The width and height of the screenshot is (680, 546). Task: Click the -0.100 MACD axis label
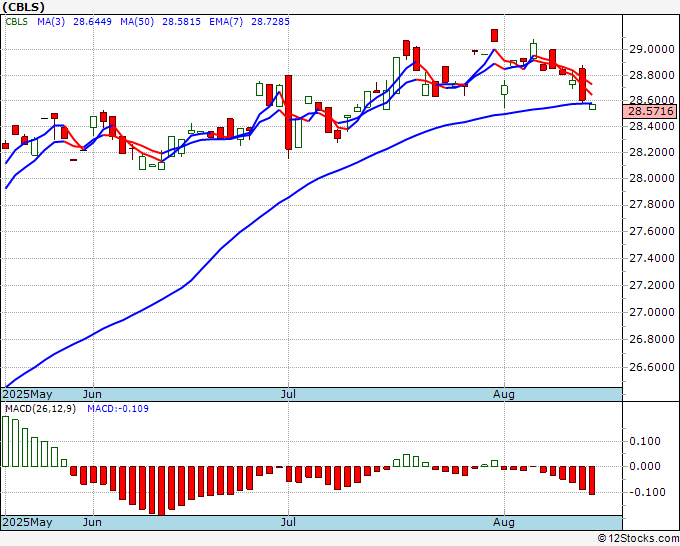coord(645,492)
